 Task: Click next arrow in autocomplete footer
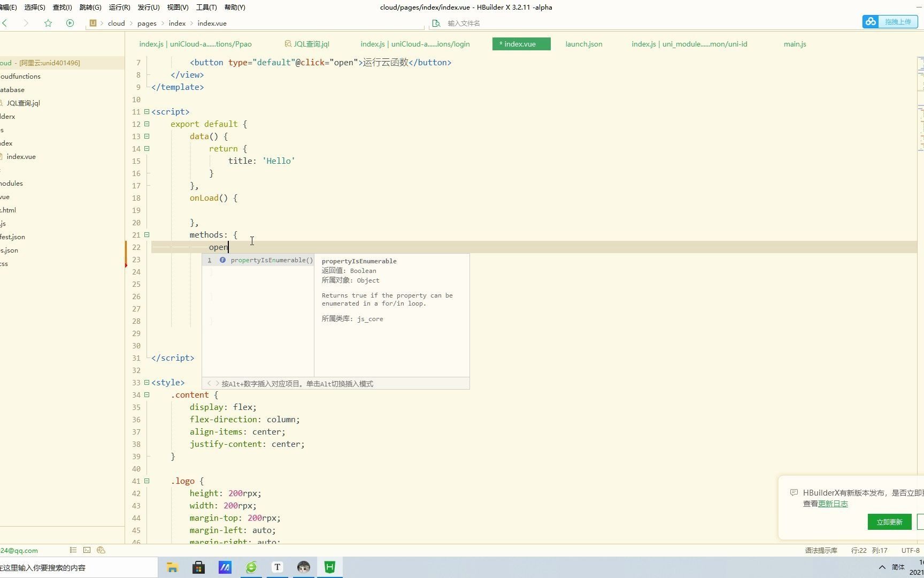click(217, 383)
